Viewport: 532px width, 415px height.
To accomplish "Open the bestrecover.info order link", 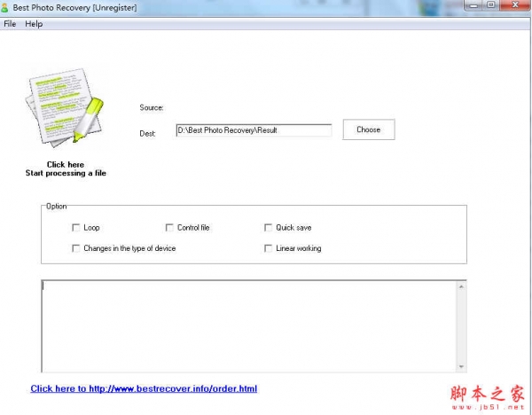I will click(x=144, y=388).
